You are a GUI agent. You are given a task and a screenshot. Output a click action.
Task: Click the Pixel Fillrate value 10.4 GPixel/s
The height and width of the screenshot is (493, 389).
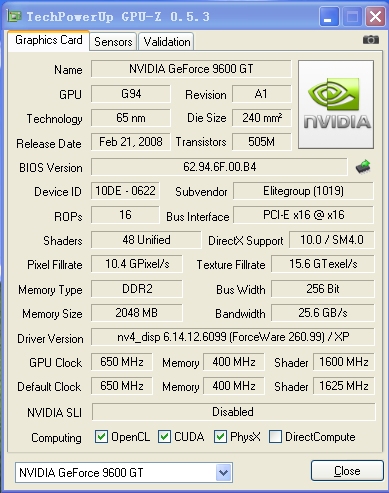point(137,264)
